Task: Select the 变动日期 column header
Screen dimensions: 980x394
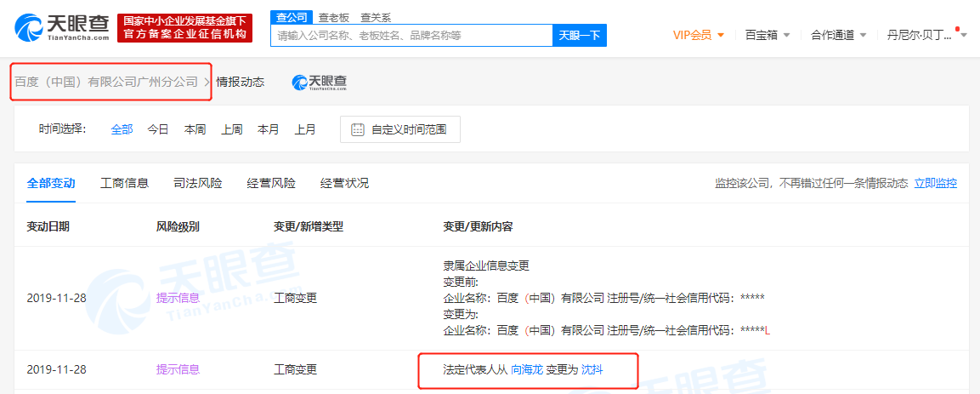Action: pos(48,226)
